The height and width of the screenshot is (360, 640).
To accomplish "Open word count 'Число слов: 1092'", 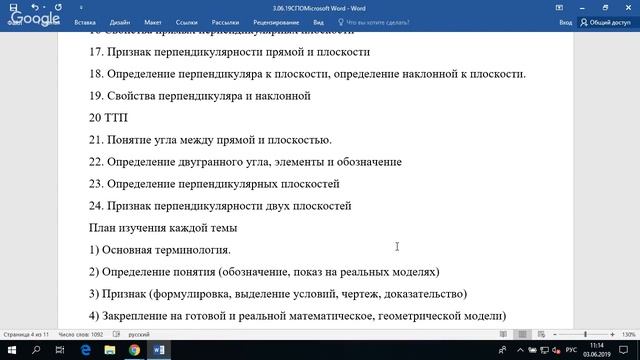I will point(80,334).
